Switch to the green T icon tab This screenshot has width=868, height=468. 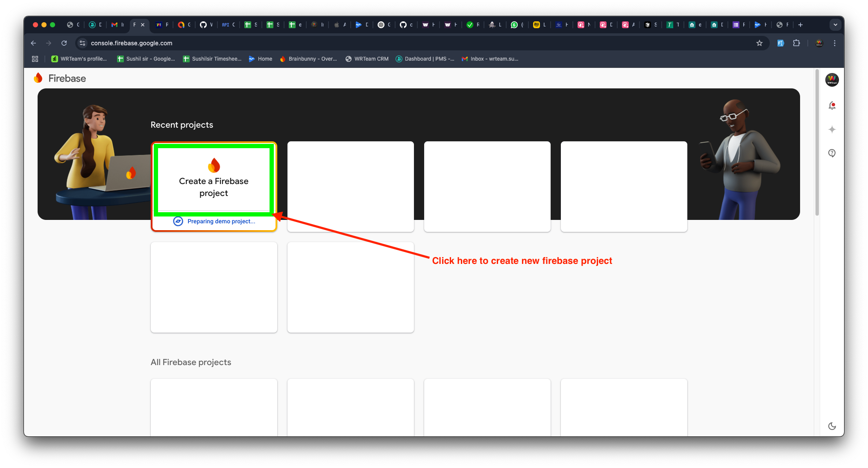[673, 25]
